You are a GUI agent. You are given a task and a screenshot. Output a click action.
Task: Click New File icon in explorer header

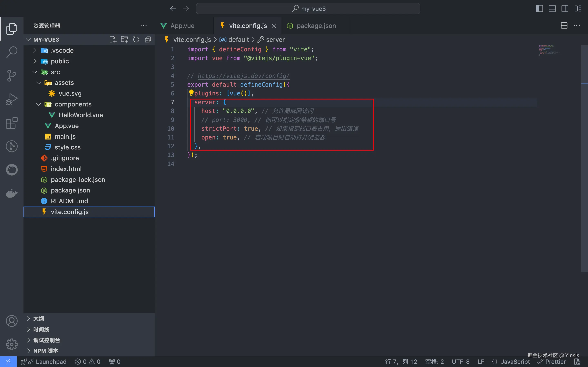coord(113,40)
